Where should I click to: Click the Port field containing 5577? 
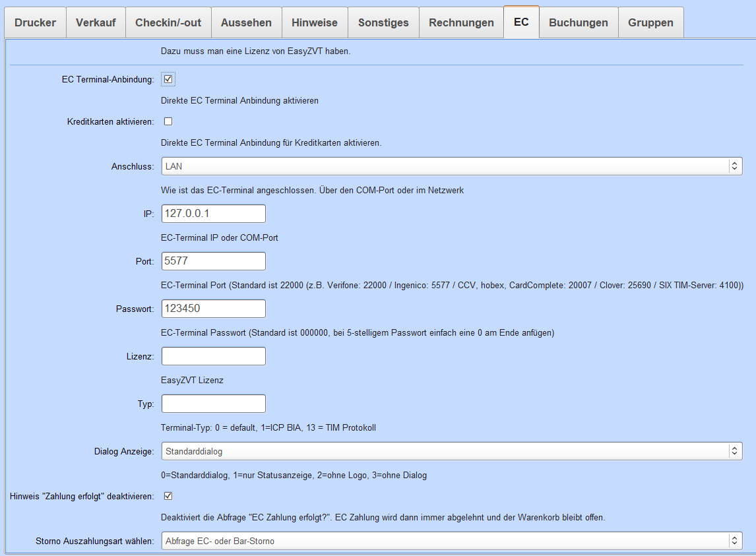pos(213,261)
